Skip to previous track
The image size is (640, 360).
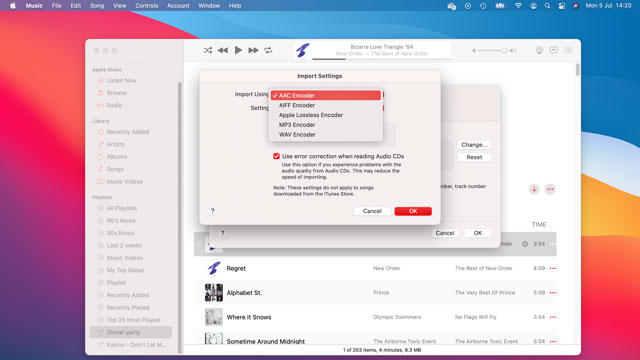pyautogui.click(x=223, y=50)
